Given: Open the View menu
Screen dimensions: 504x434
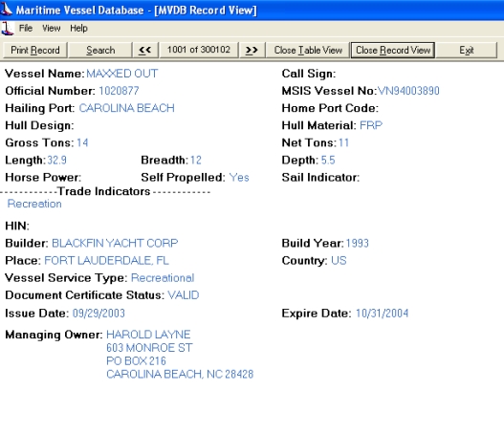Looking at the screenshot, I should 52,29.
